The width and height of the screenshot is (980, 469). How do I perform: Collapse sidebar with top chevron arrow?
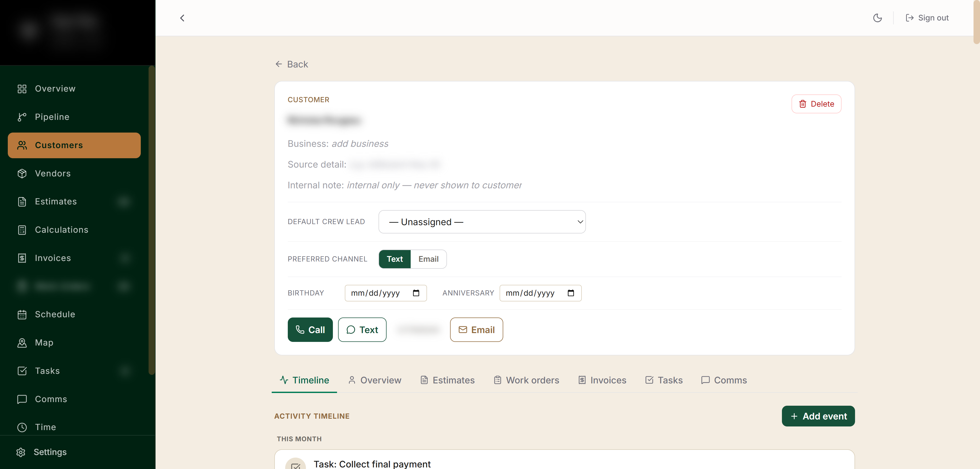182,18
